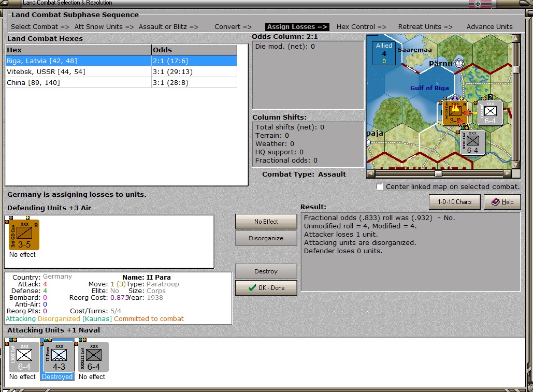Click the Gulf of Riga label on map
The image size is (533, 392).
[x=429, y=88]
